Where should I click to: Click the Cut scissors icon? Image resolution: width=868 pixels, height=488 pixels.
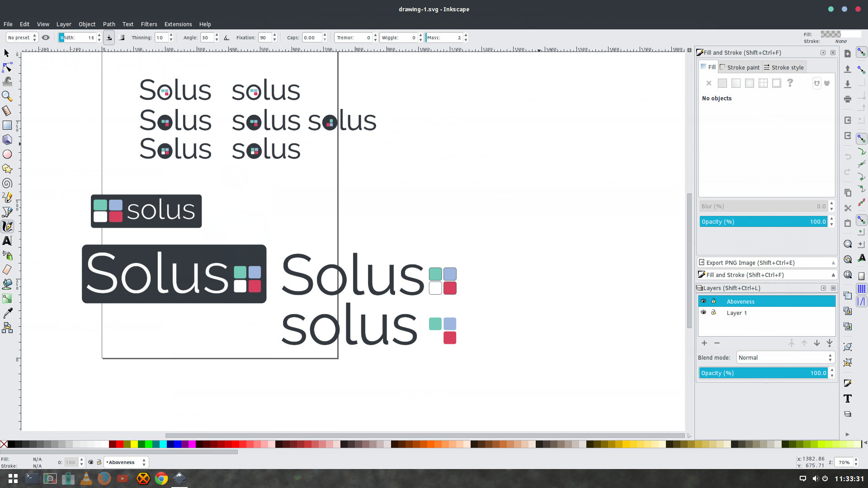(848, 208)
